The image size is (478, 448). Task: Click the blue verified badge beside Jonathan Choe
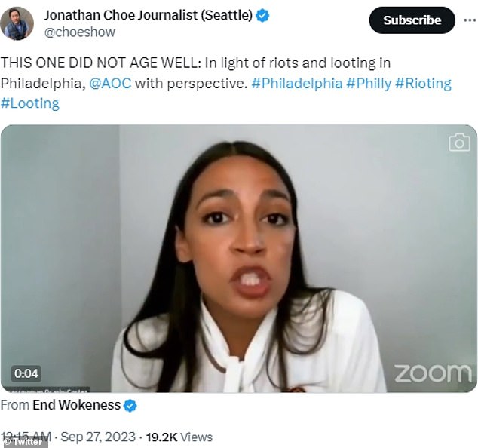click(262, 15)
